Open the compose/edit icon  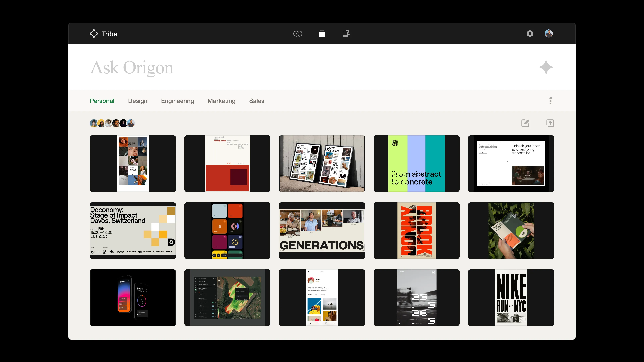pyautogui.click(x=525, y=123)
